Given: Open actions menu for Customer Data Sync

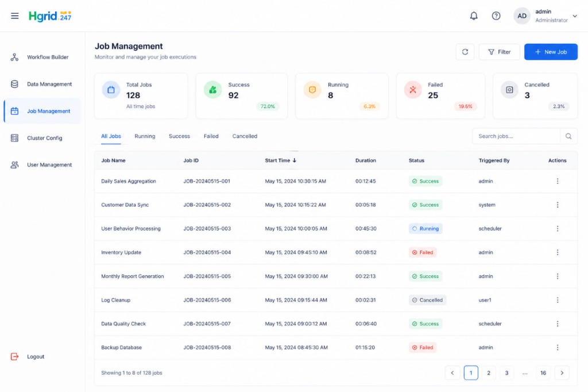Looking at the screenshot, I should pyautogui.click(x=557, y=205).
